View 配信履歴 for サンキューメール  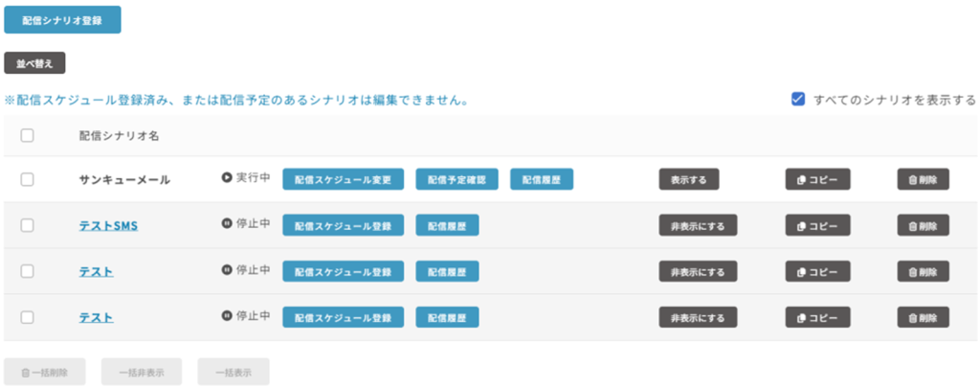click(x=542, y=179)
